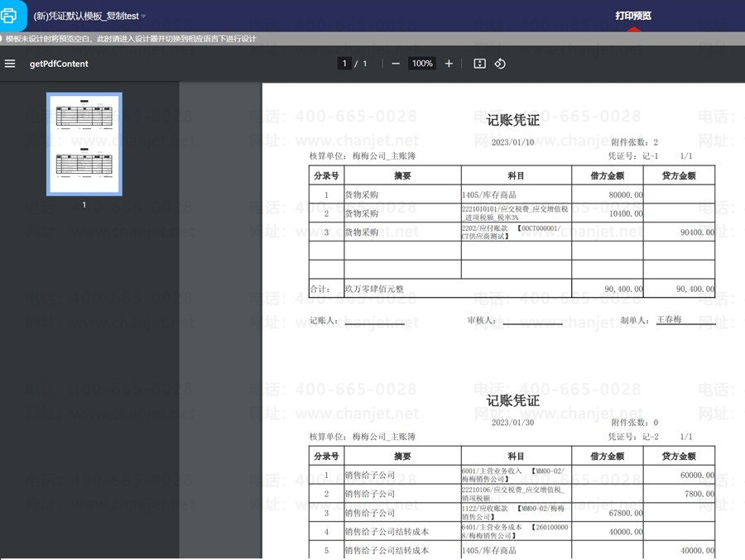The image size is (745, 560).
Task: Select the page 1 thumbnail
Action: pos(84,144)
